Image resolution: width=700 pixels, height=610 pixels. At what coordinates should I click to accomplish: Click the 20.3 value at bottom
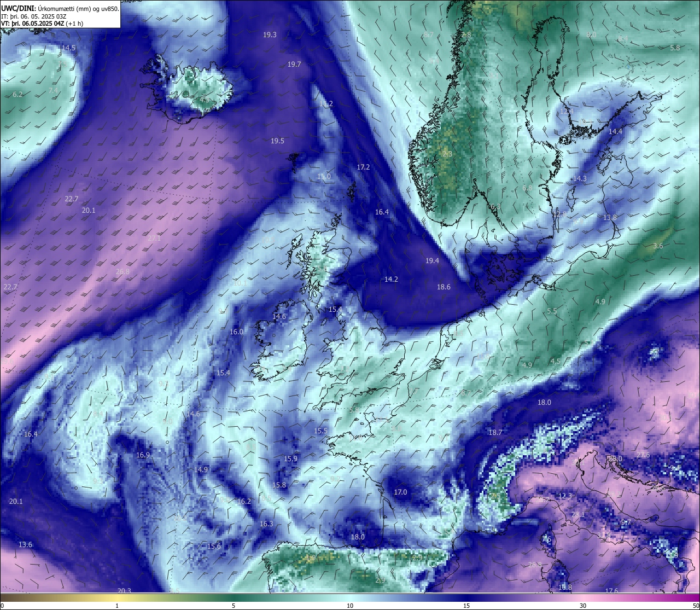(x=124, y=590)
